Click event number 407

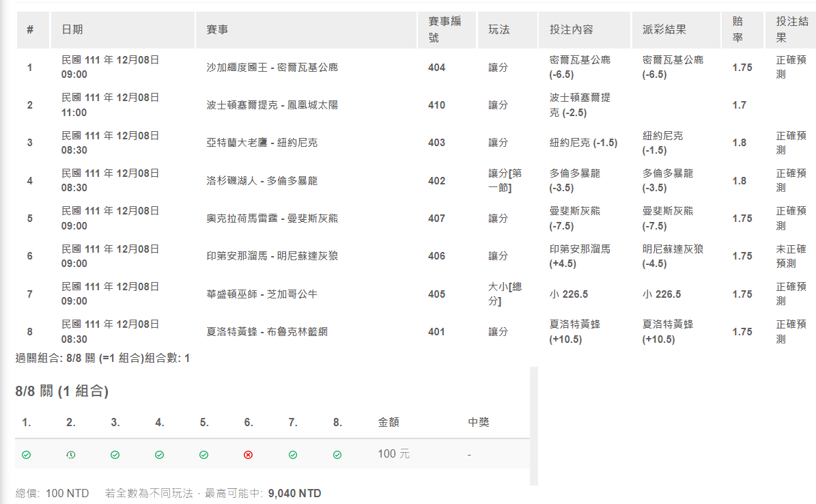(436, 219)
